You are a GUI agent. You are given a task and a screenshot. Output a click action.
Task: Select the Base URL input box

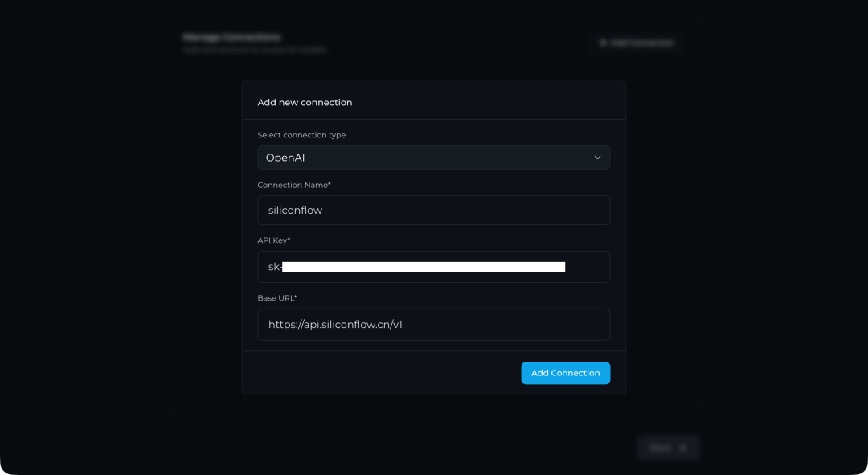[433, 325]
